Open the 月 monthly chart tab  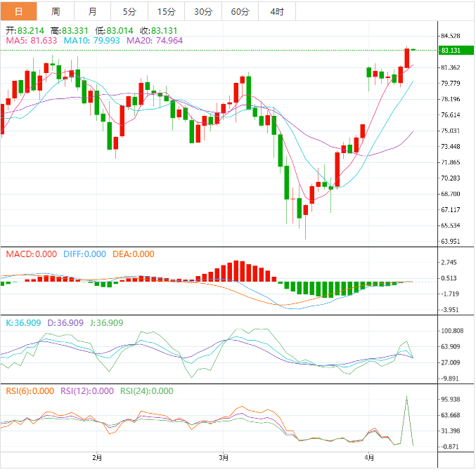(x=93, y=11)
